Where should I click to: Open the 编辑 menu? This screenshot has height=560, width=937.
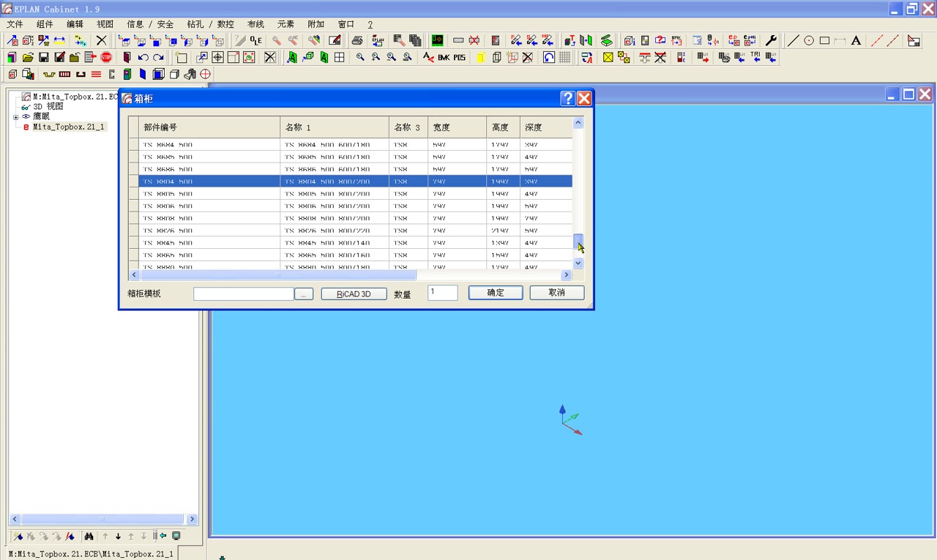coord(75,24)
